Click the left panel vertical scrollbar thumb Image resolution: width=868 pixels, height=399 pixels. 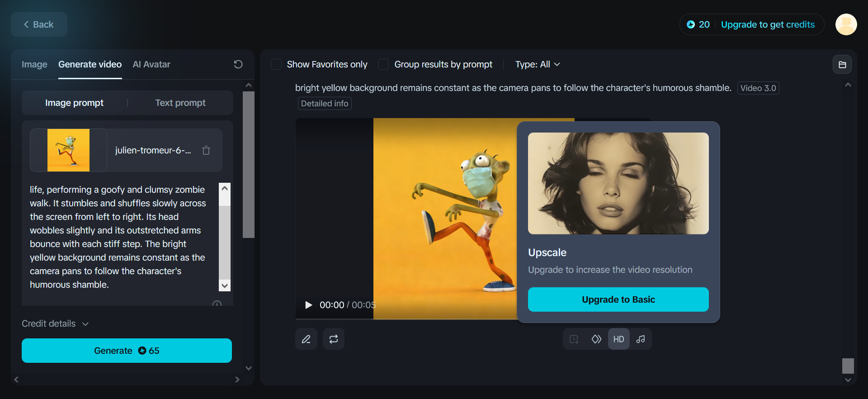click(249, 165)
